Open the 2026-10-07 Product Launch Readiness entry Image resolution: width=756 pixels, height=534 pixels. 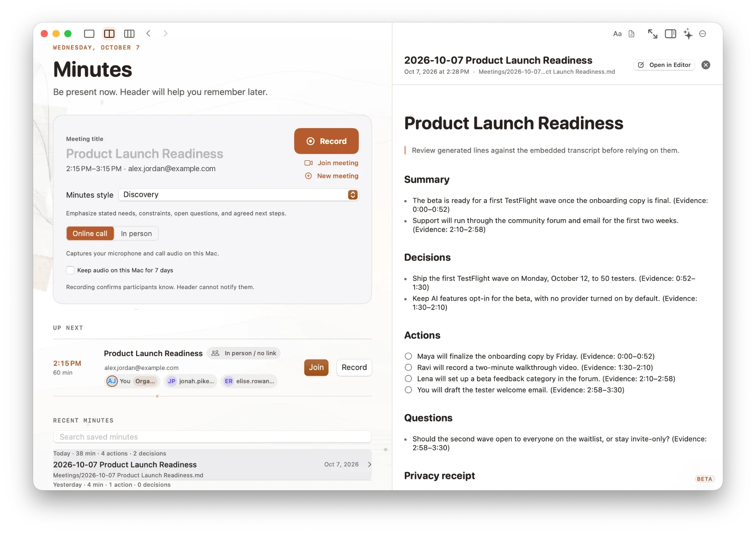coord(212,464)
